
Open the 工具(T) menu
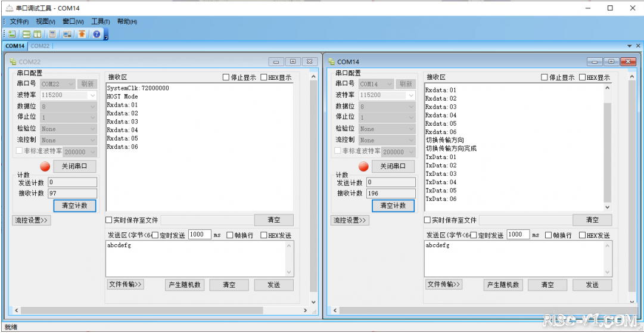click(x=101, y=22)
